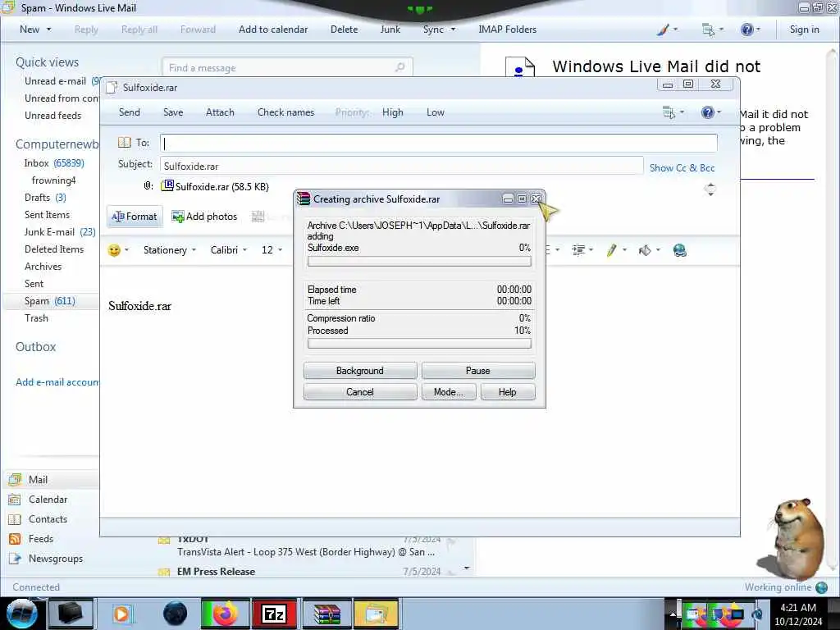Click the To address book icon
This screenshot has width=840, height=630.
pyautogui.click(x=125, y=143)
